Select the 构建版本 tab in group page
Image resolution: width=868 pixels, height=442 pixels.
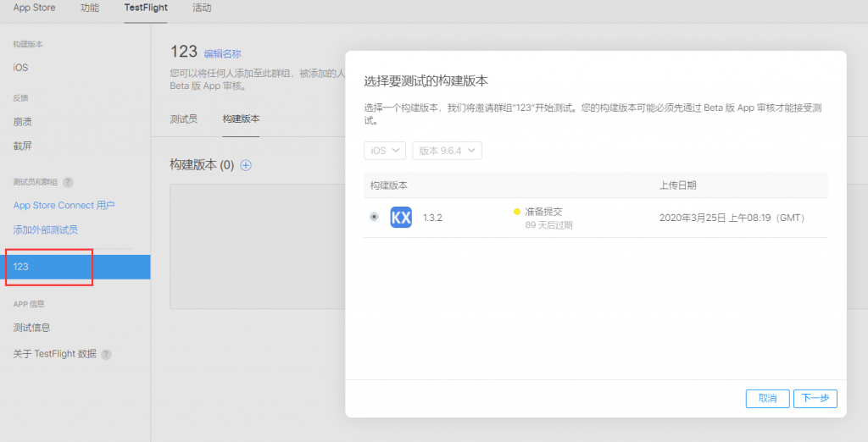point(241,119)
